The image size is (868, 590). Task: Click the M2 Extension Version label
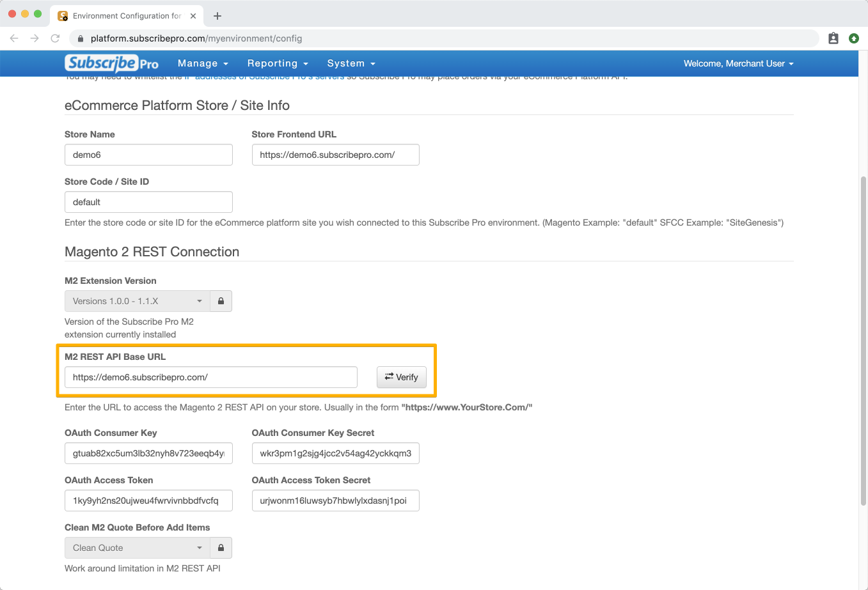(111, 281)
